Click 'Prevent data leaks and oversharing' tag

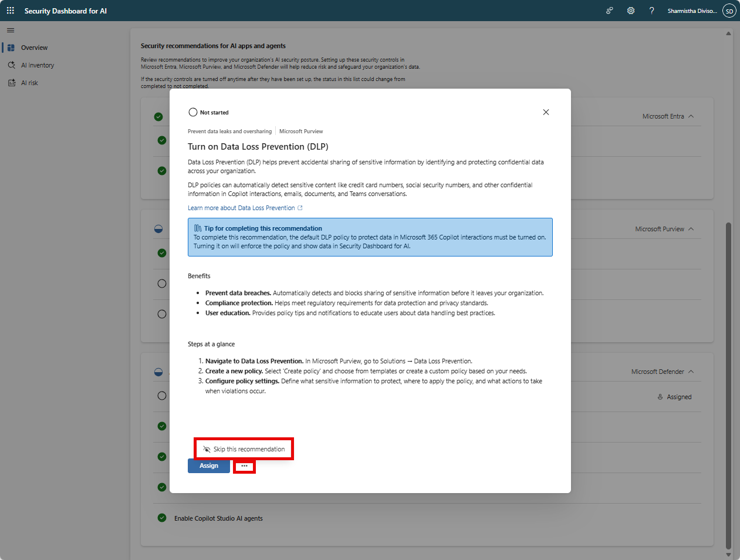pyautogui.click(x=229, y=131)
